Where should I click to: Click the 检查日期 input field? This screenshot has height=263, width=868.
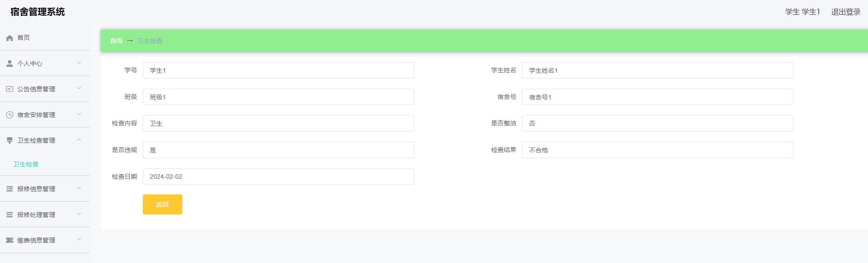click(279, 177)
